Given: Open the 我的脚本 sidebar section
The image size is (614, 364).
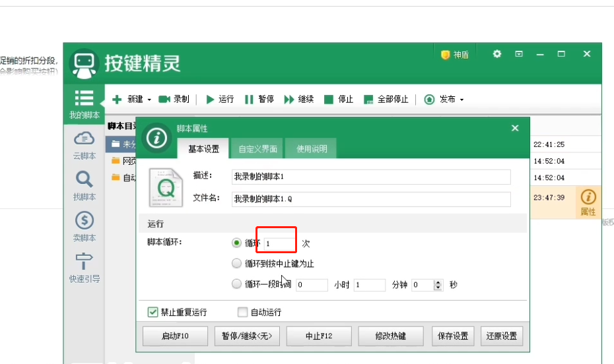Looking at the screenshot, I should coord(85,104).
